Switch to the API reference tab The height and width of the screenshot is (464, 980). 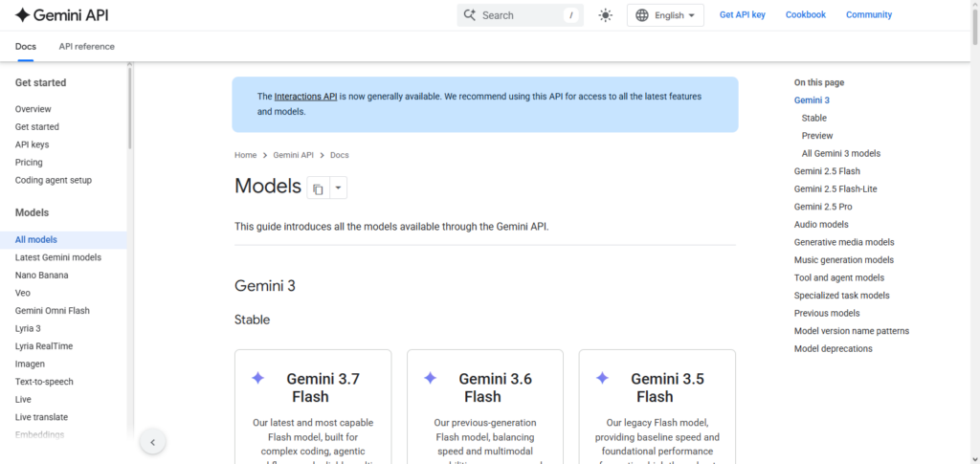click(87, 46)
